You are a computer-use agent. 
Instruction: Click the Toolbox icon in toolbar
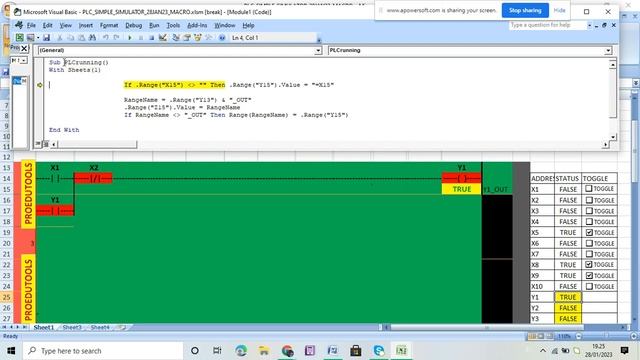(x=209, y=38)
